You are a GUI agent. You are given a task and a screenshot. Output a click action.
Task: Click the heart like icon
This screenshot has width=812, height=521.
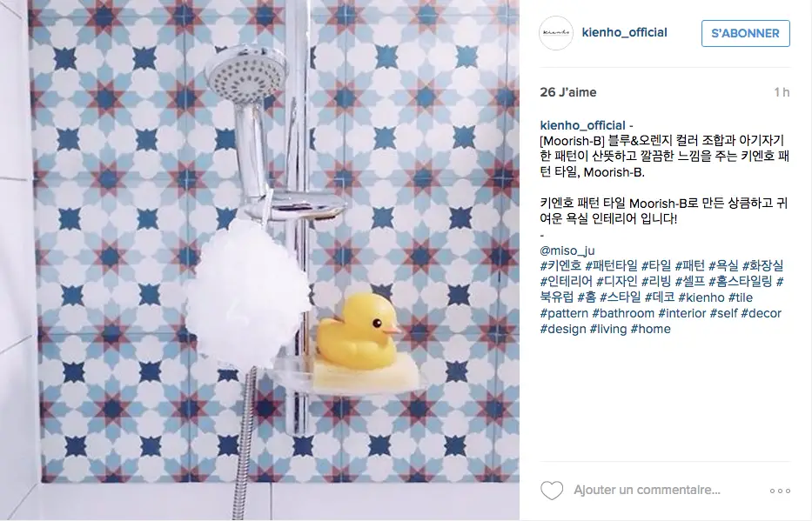[552, 491]
